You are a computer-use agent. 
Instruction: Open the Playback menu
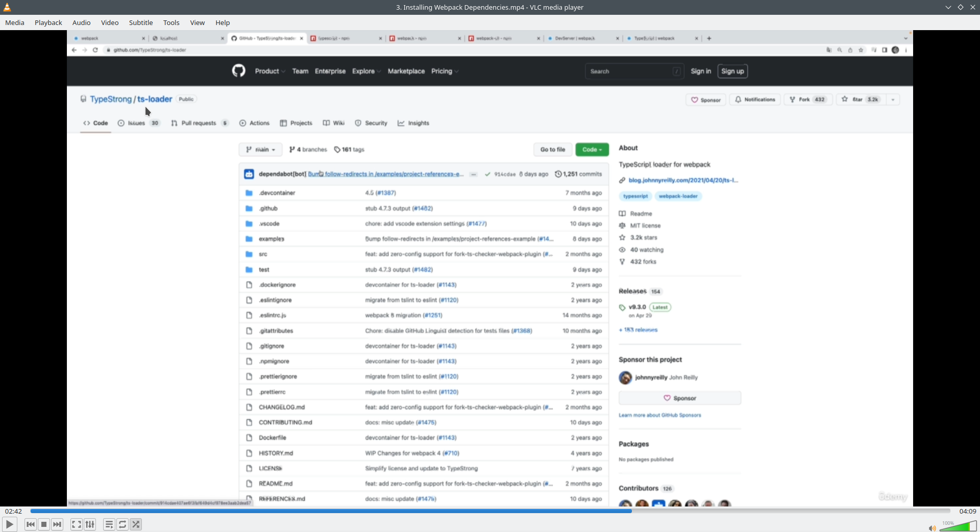(48, 22)
